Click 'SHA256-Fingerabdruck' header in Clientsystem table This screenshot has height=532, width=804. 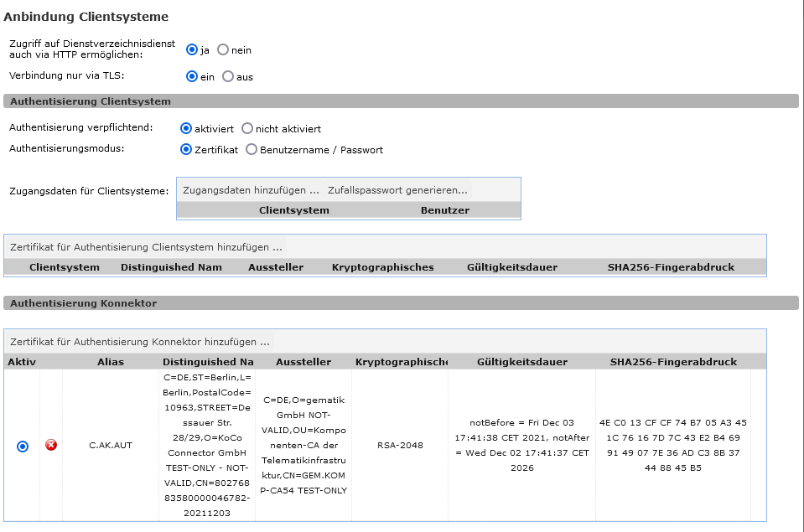point(671,267)
